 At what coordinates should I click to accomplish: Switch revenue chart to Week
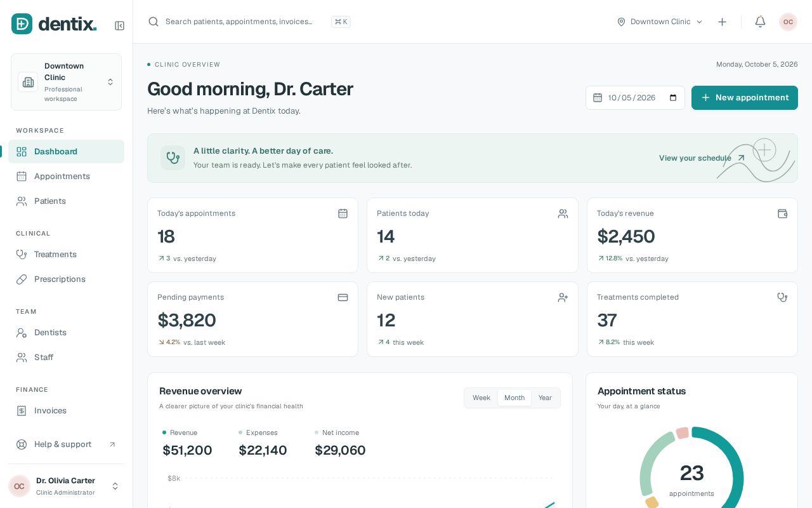point(481,398)
